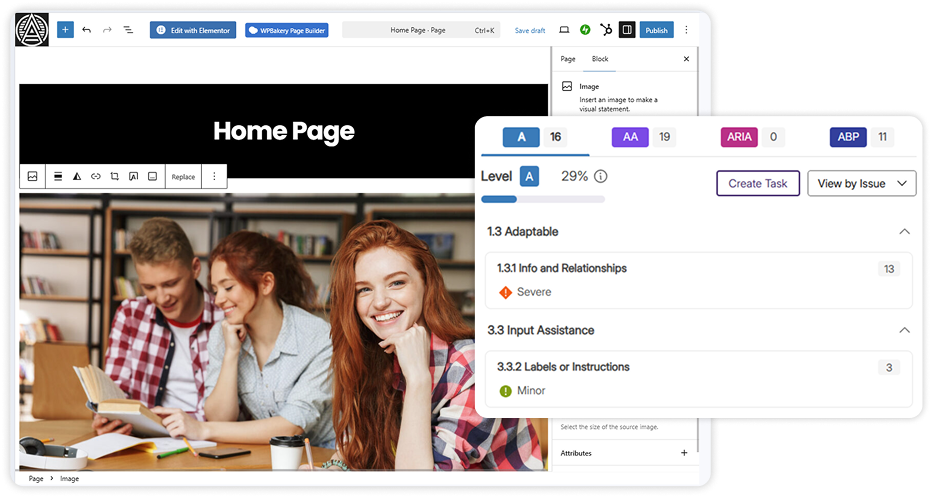Expand the Attributes panel with plus

click(x=684, y=453)
